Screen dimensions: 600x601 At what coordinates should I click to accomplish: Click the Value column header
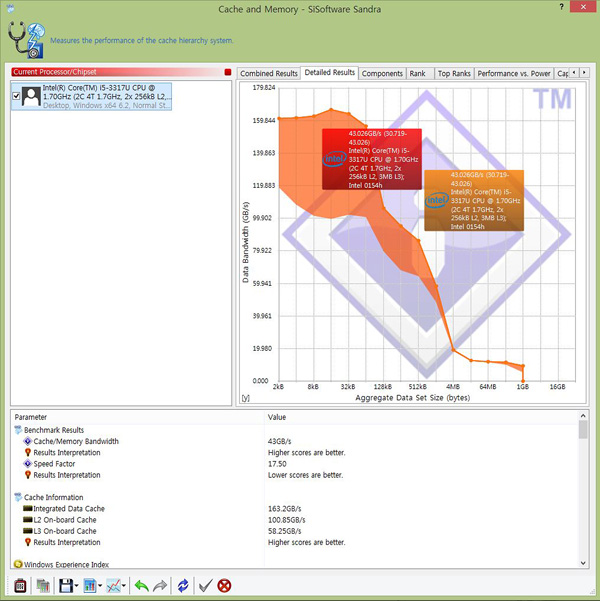tap(421, 417)
